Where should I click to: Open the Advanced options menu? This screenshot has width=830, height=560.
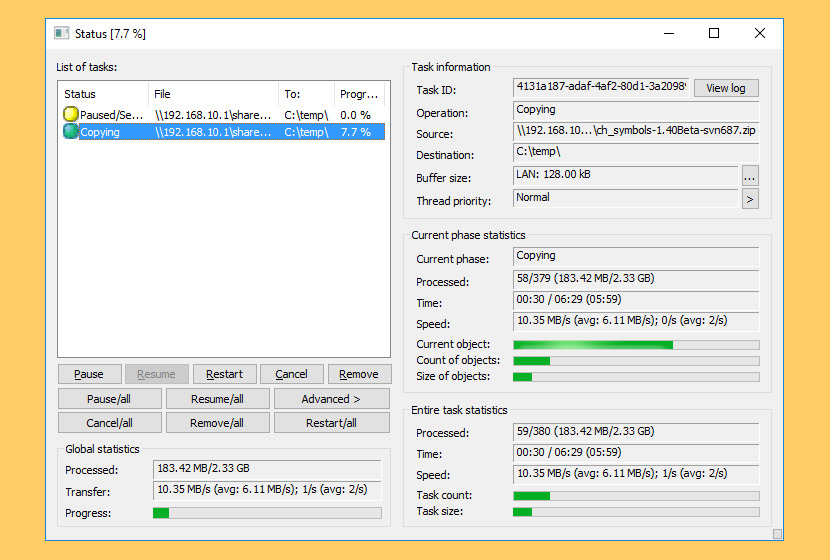point(332,399)
